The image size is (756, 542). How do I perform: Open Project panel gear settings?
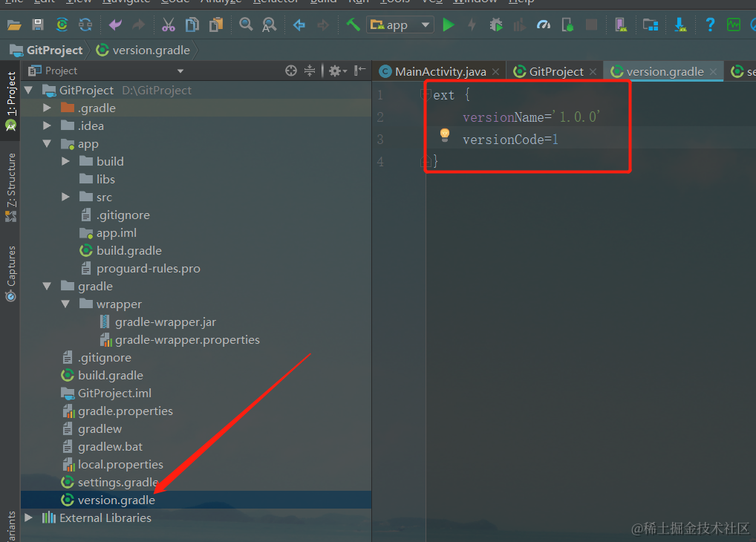[x=337, y=71]
